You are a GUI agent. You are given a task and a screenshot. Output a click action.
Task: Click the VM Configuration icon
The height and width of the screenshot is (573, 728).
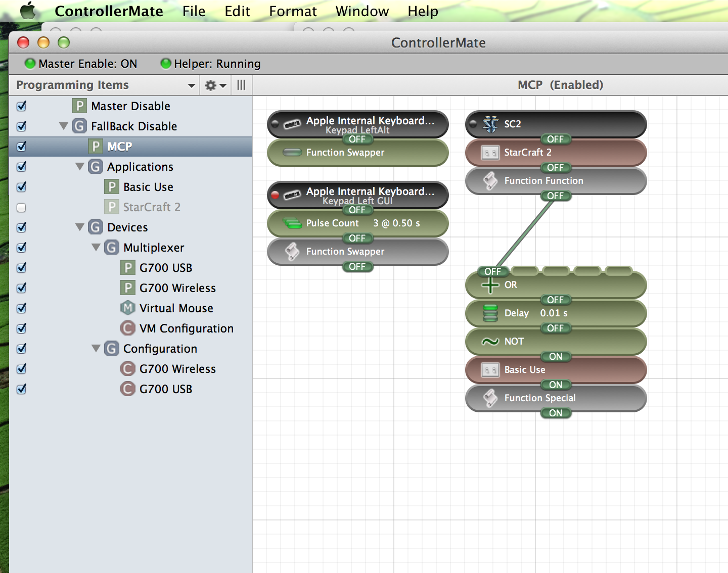pyautogui.click(x=127, y=328)
